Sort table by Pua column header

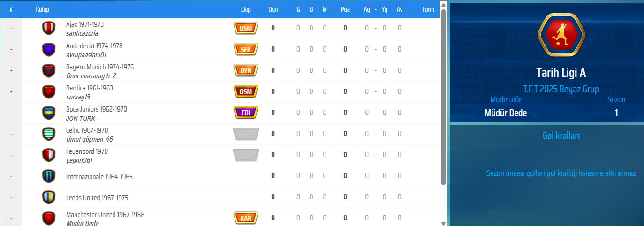pos(345,9)
